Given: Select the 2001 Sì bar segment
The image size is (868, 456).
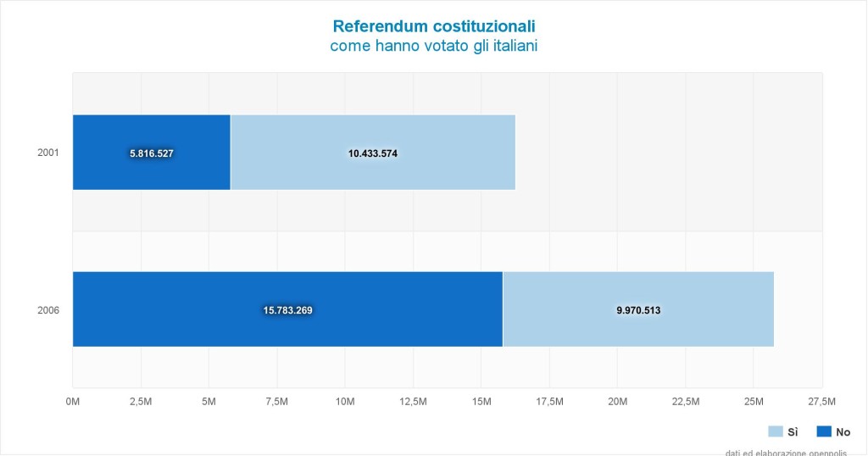Looking at the screenshot, I should click(x=373, y=153).
